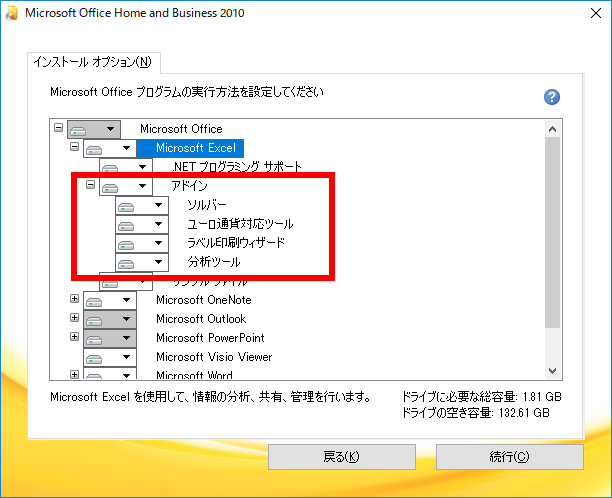Collapse the Microsoft Office root node
The image size is (612, 498).
pyautogui.click(x=59, y=128)
